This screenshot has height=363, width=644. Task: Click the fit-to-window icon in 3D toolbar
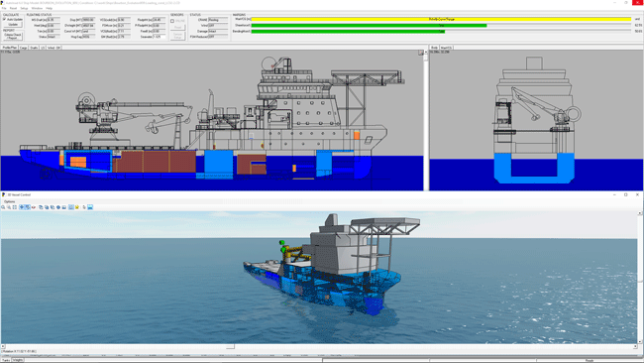15,207
